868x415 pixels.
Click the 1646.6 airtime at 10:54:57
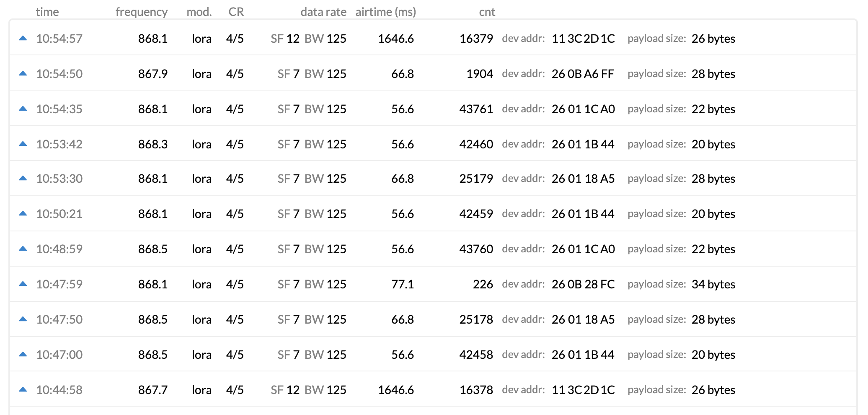(x=396, y=39)
